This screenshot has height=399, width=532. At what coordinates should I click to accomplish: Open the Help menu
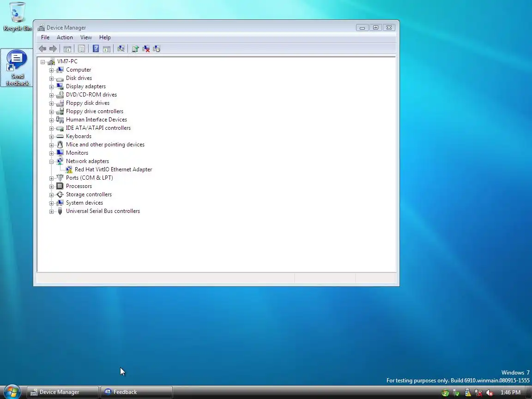click(105, 37)
